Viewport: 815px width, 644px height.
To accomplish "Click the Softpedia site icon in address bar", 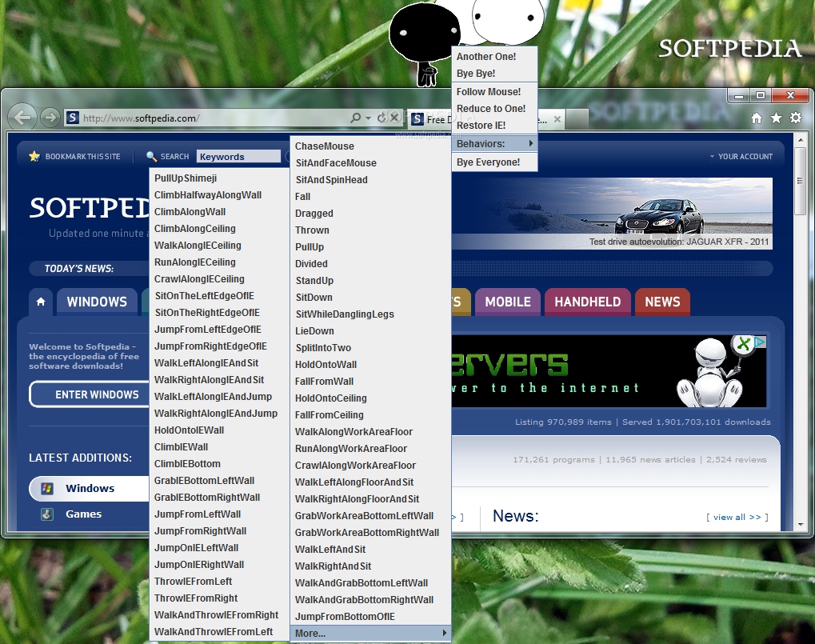I will point(73,118).
